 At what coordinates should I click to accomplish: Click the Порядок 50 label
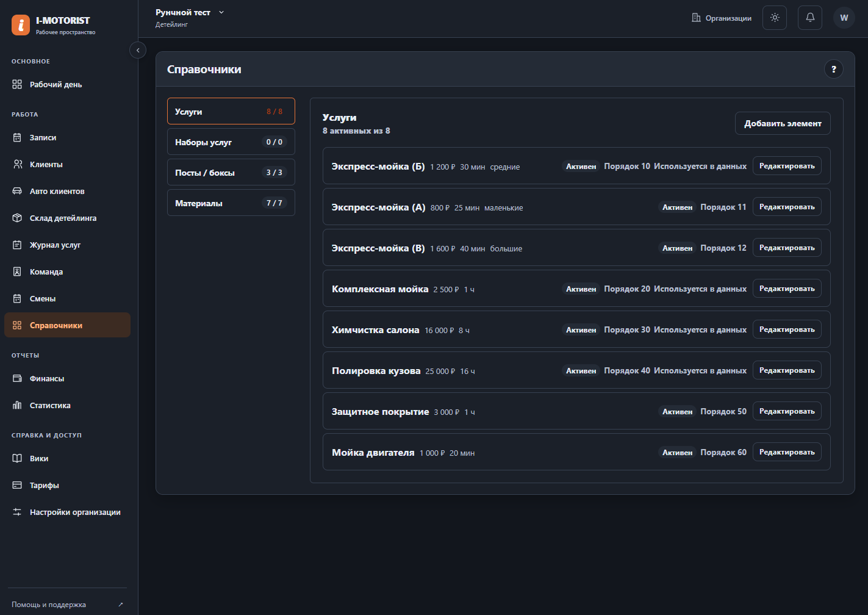(x=723, y=411)
